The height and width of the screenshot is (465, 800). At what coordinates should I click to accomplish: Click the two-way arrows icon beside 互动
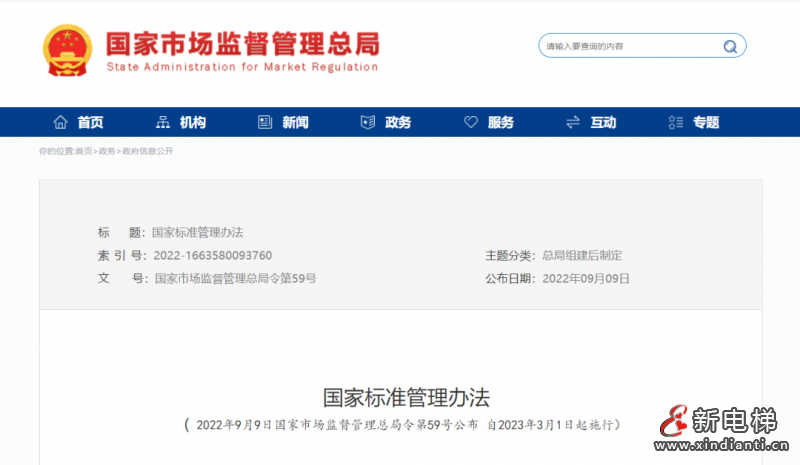tap(573, 122)
